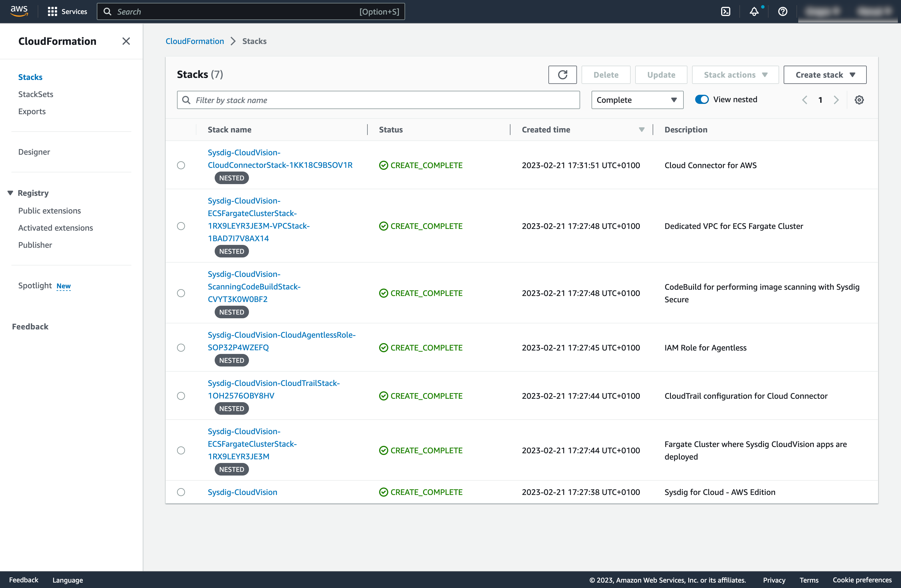The width and height of the screenshot is (901, 588).
Task: Click the Status column header
Action: point(391,130)
